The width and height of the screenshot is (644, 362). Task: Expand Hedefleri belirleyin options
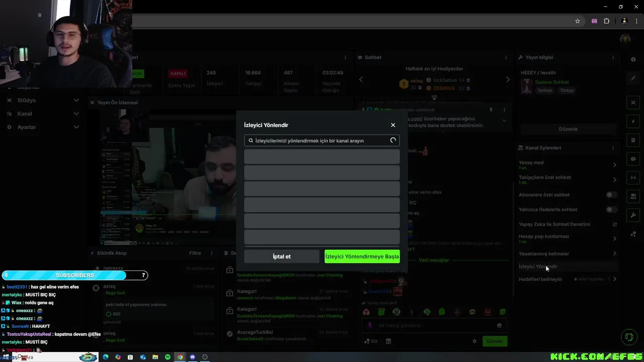tap(614, 279)
